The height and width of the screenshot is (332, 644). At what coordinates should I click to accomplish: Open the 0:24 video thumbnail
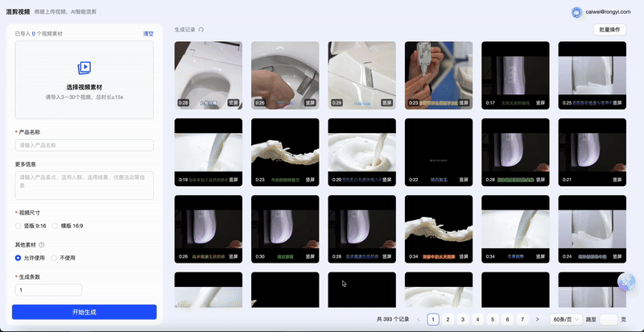(x=592, y=230)
